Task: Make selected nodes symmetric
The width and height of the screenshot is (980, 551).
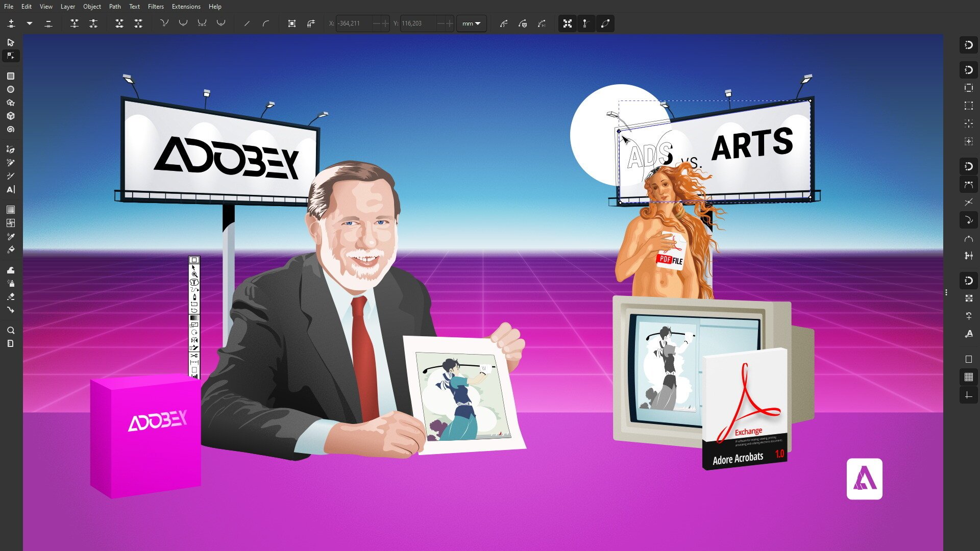Action: click(x=202, y=23)
